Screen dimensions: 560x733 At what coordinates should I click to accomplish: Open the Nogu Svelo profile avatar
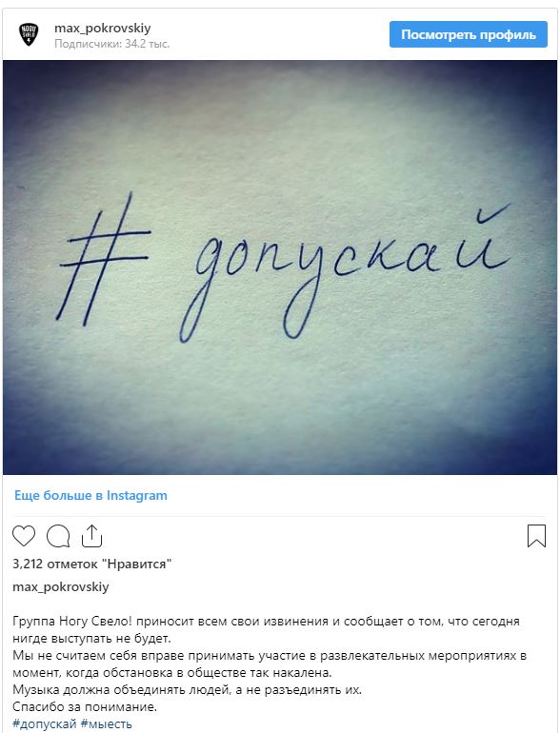point(29,35)
